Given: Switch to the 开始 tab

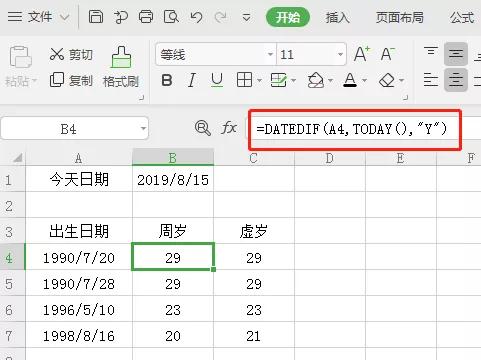Looking at the screenshot, I should click(288, 17).
